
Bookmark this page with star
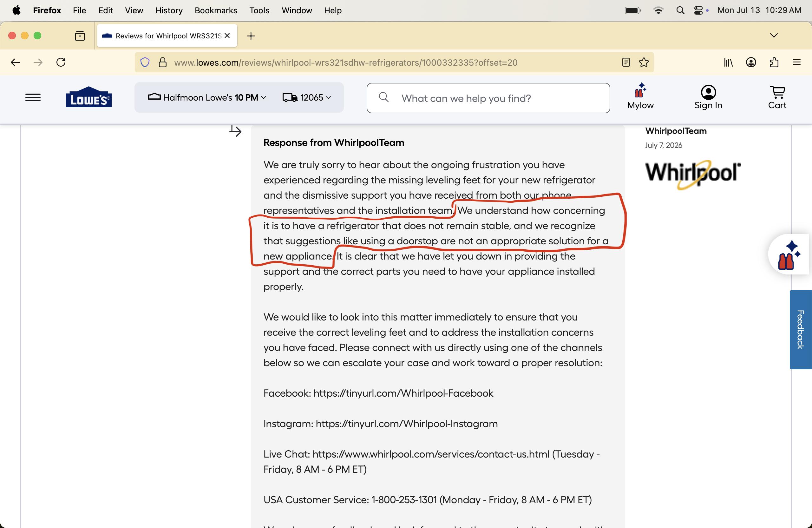click(x=644, y=62)
